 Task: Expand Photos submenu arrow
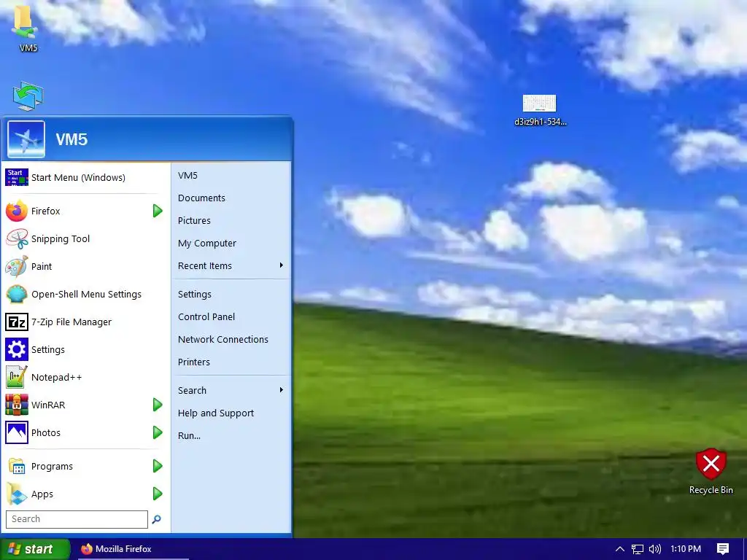coord(158,432)
